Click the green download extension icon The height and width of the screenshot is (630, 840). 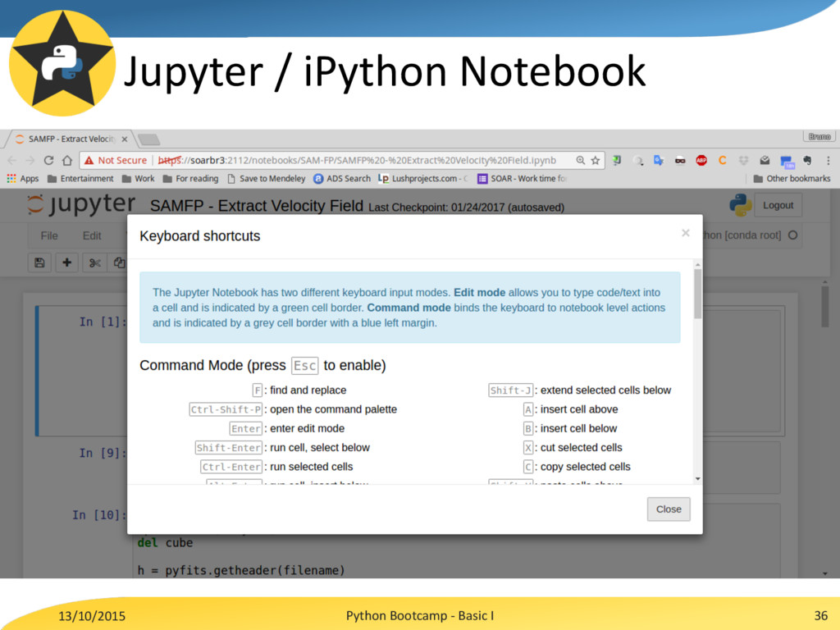click(617, 160)
